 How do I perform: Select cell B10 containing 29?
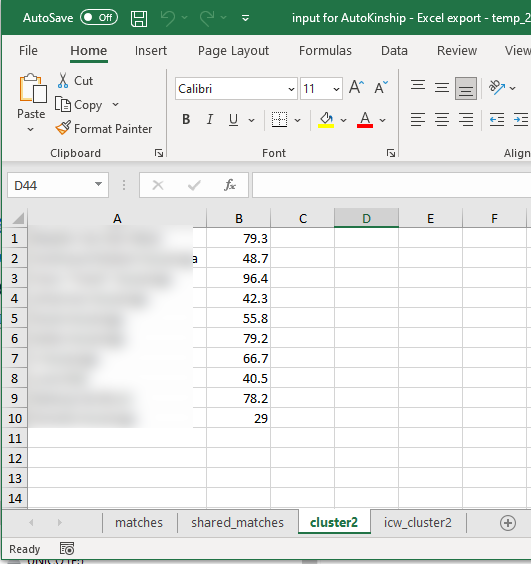[x=239, y=418]
